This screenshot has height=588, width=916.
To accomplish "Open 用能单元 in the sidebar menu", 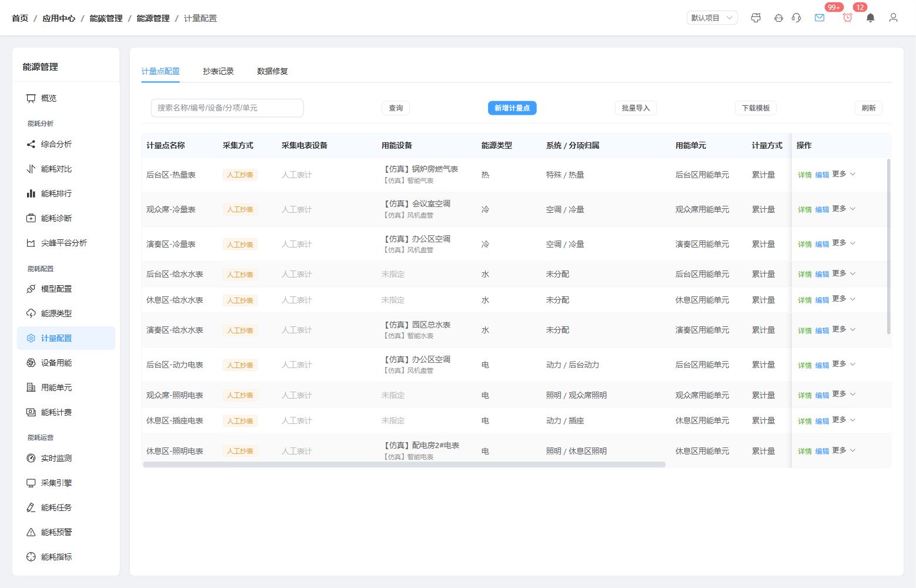I will [66, 387].
